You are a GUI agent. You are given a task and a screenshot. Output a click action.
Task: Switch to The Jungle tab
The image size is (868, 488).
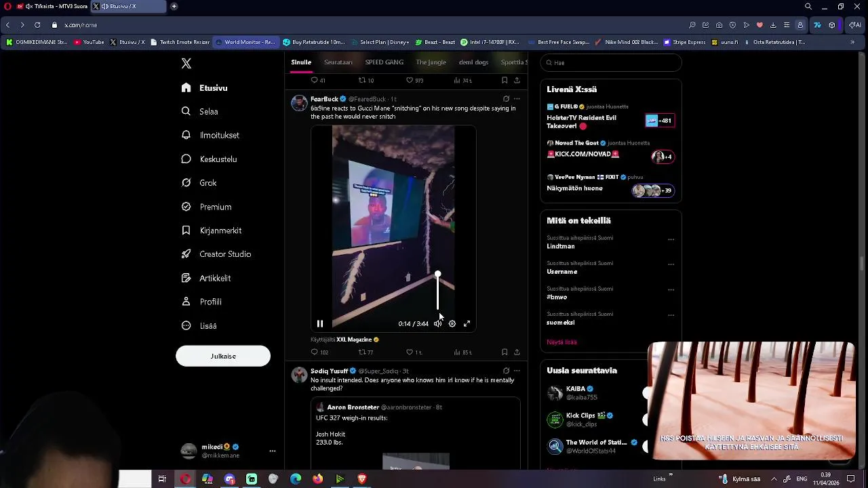[x=431, y=62]
